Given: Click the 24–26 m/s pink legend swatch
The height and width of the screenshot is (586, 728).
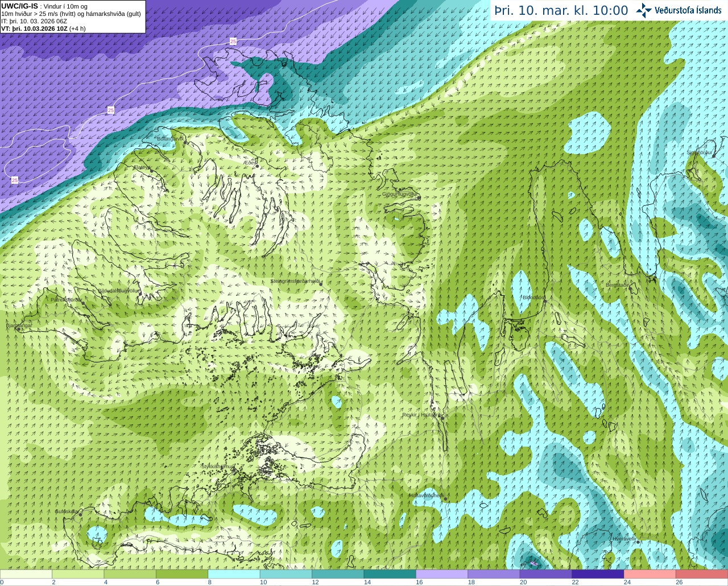Looking at the screenshot, I should click(x=650, y=574).
